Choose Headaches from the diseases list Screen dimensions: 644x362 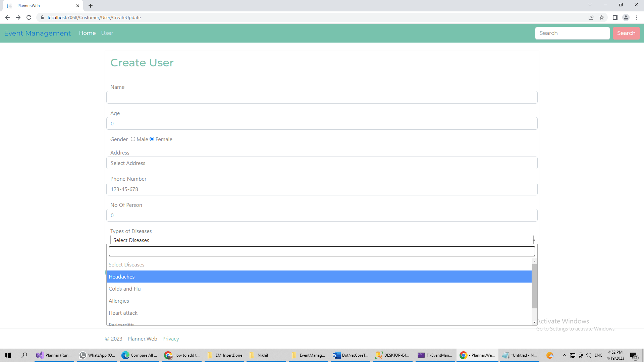(319, 277)
